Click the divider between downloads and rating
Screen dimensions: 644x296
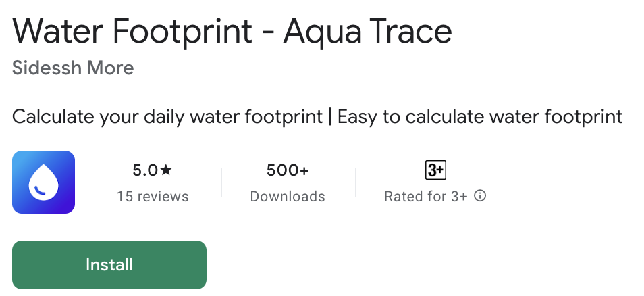click(356, 182)
